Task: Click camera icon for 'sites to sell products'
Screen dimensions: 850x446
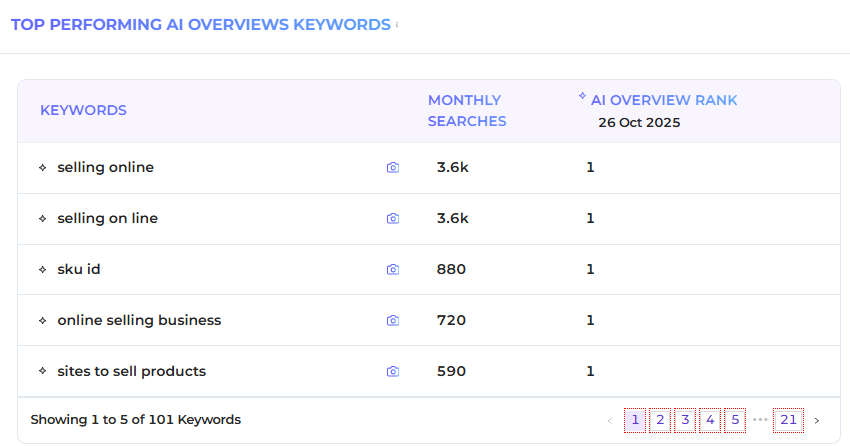Action: click(x=393, y=372)
